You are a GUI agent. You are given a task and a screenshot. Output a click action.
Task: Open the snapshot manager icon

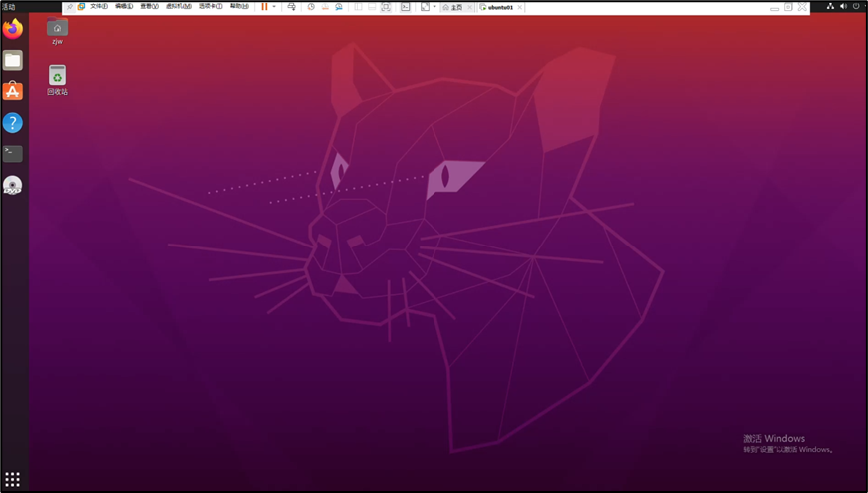coord(339,7)
